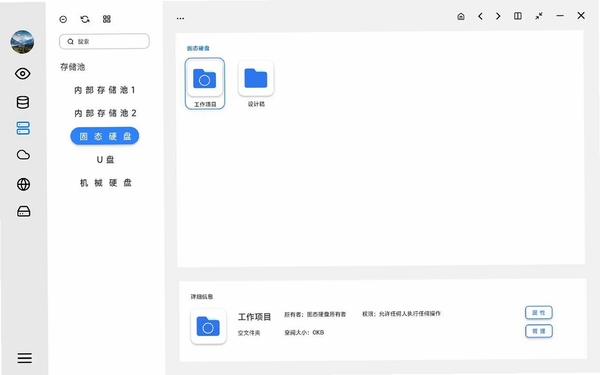Select 机械硬盘 in the pool list

106,183
